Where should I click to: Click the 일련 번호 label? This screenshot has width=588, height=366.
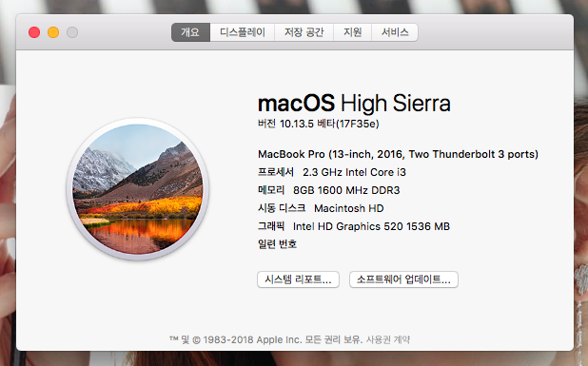[277, 244]
